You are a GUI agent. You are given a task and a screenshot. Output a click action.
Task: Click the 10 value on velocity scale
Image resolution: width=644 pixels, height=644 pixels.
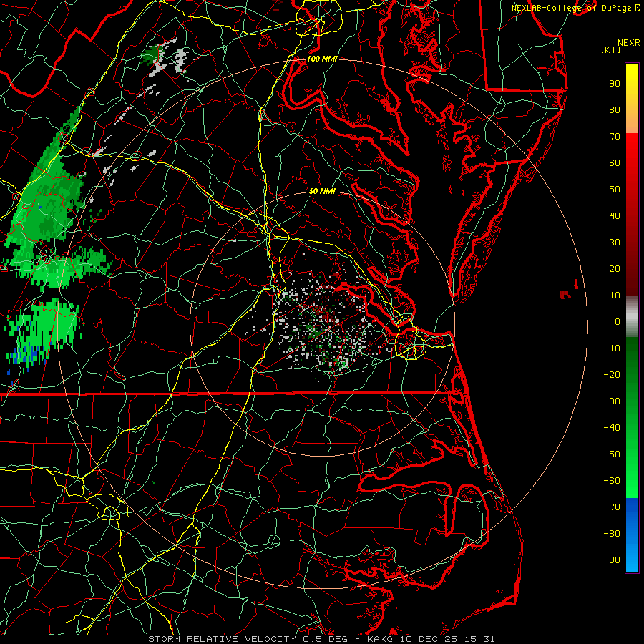pyautogui.click(x=615, y=296)
